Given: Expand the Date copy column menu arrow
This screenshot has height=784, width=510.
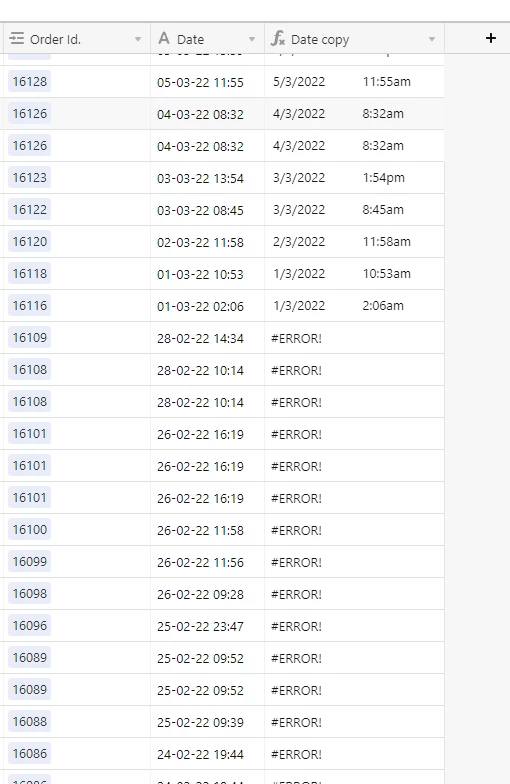Looking at the screenshot, I should click(432, 39).
